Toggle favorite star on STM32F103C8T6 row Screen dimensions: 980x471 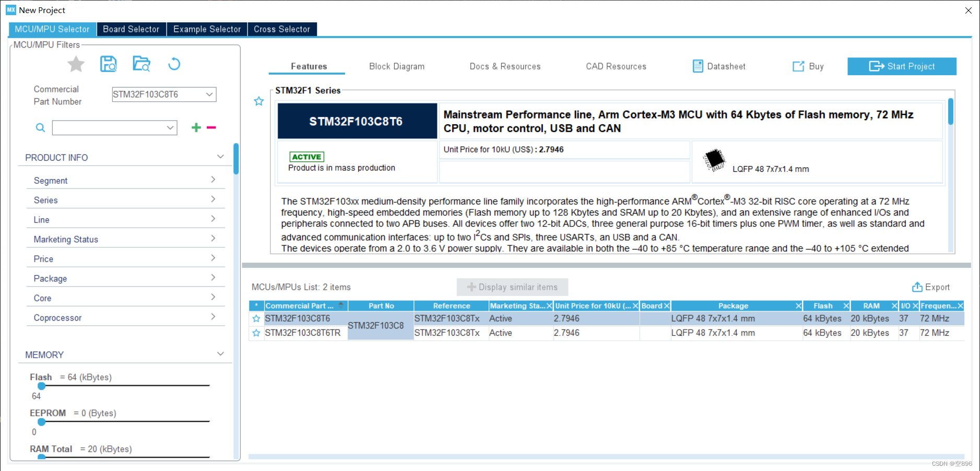tap(256, 319)
